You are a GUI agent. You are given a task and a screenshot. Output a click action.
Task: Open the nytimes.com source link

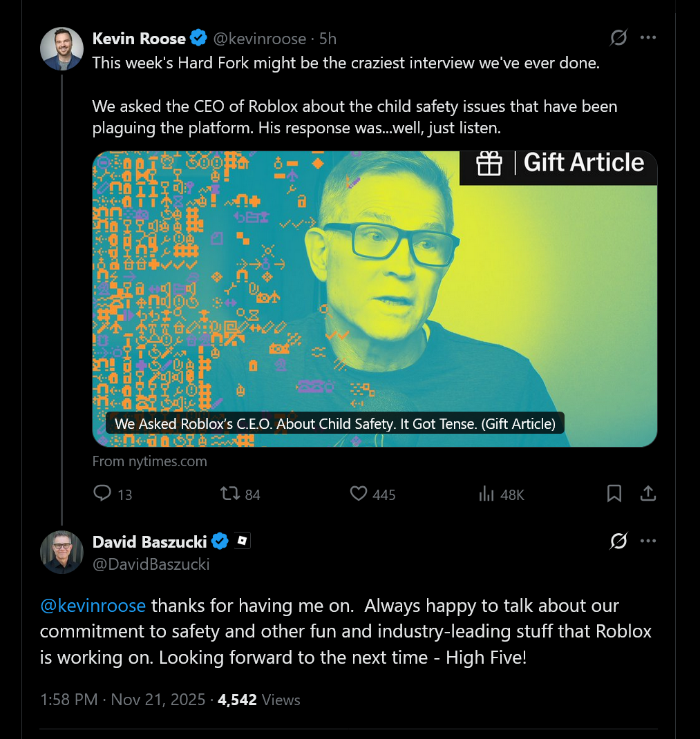point(149,461)
